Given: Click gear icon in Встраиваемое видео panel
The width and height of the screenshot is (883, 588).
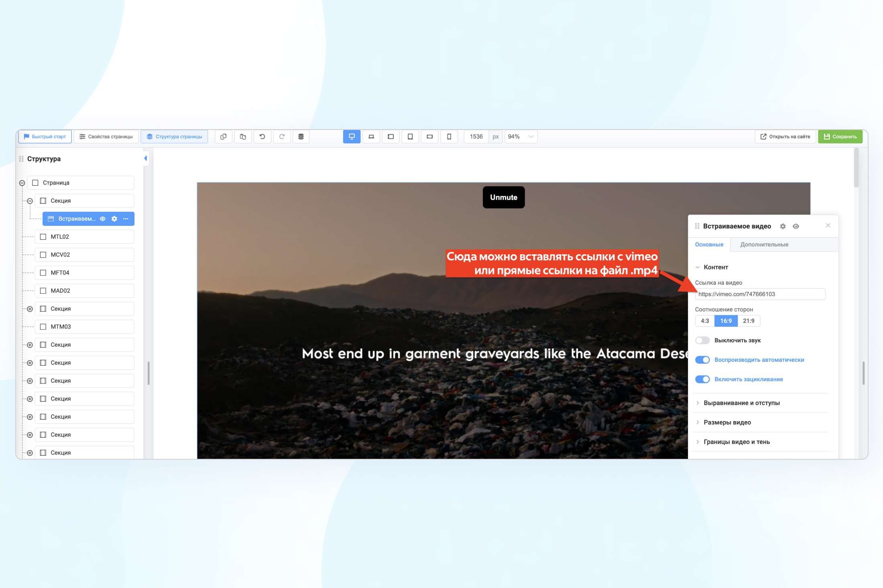Looking at the screenshot, I should click(x=783, y=227).
